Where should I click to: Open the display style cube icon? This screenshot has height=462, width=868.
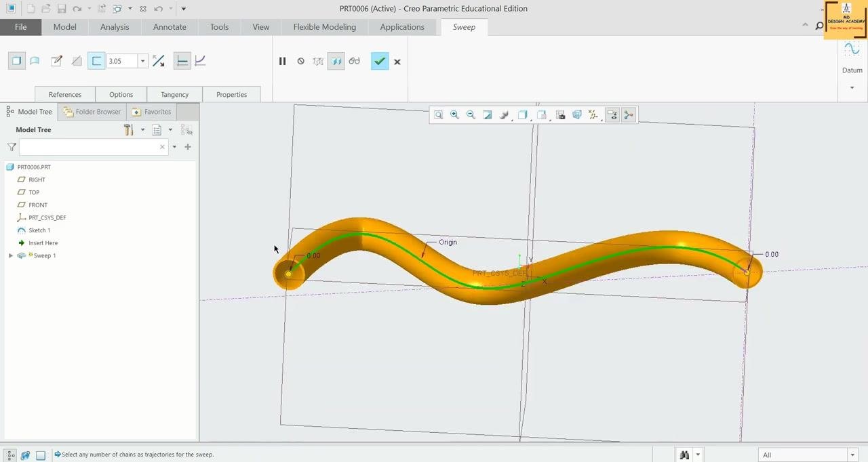click(x=523, y=115)
